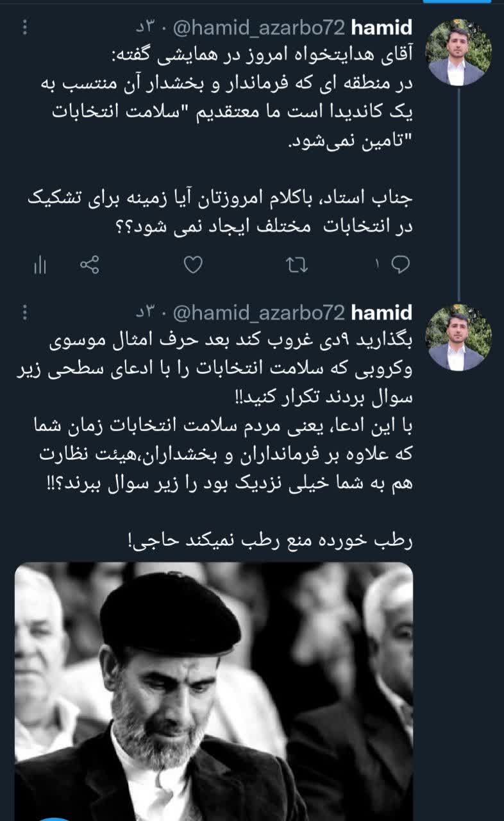Viewport: 504px width, 821px height.
Task: Open the second tweet's timestamp
Action: point(146,313)
